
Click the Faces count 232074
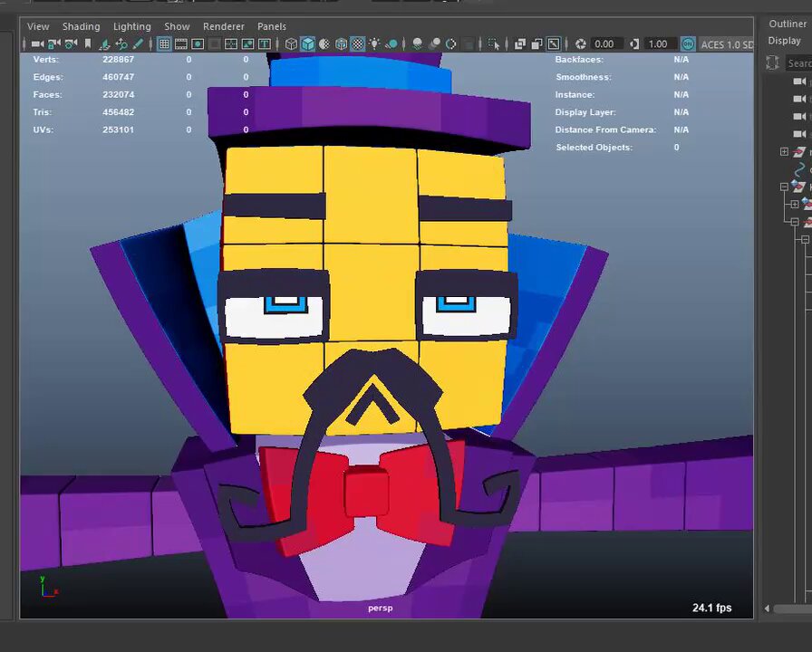118,95
